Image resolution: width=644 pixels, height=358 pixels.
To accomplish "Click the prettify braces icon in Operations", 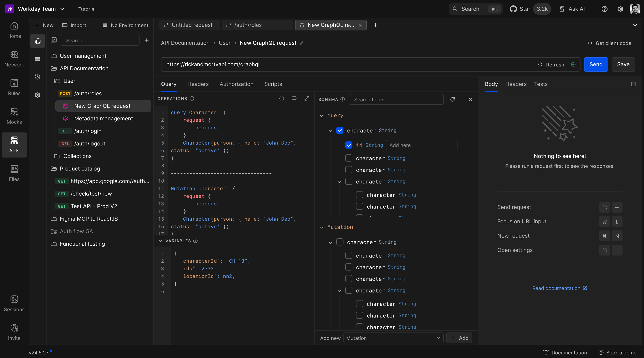I will [282, 98].
